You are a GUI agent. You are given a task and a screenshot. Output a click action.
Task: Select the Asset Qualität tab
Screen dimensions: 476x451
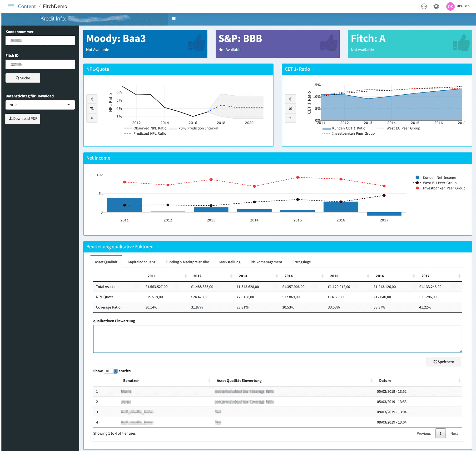[106, 262]
